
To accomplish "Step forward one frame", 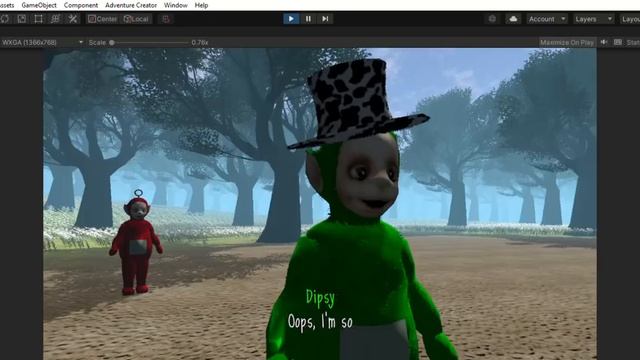I will point(325,19).
